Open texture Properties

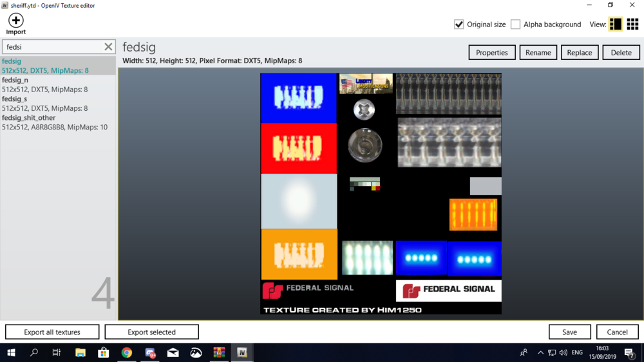pos(491,53)
